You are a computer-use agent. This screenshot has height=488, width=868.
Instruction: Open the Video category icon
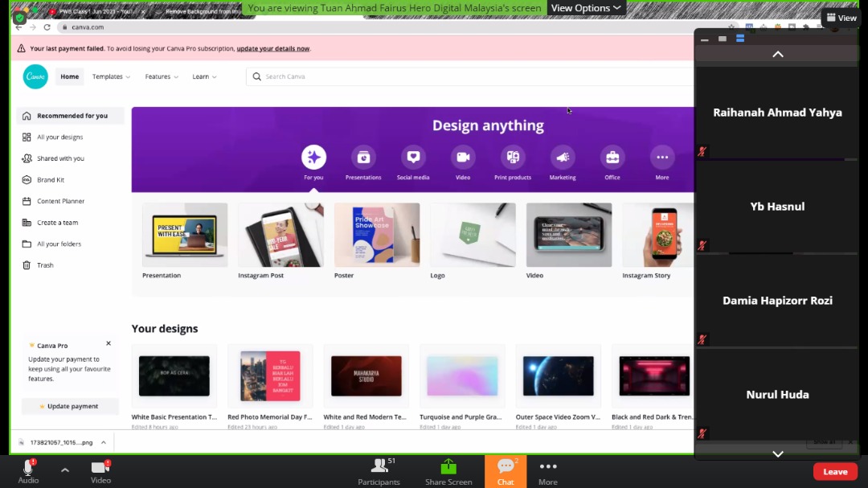point(463,158)
